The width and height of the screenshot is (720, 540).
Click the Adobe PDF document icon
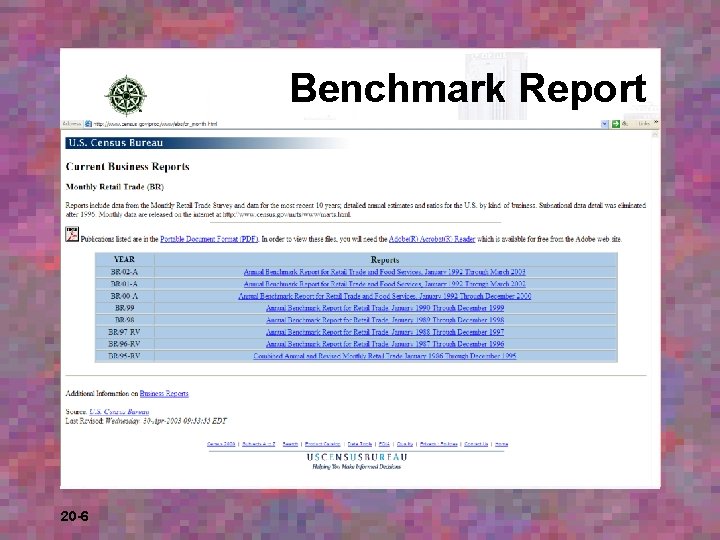72,234
